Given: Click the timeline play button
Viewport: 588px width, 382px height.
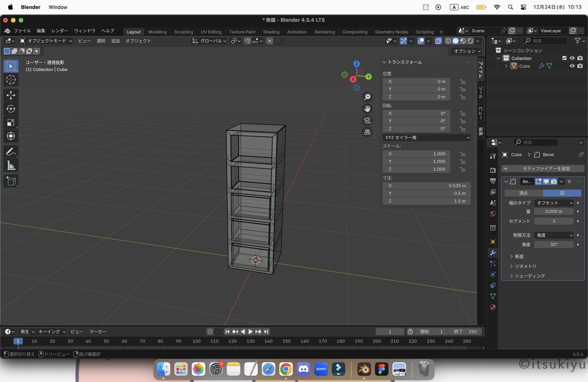Looking at the screenshot, I should (250, 331).
